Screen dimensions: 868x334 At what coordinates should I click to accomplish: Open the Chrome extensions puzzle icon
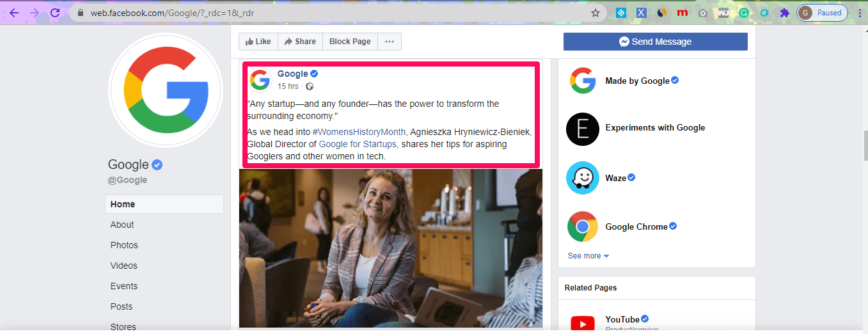(784, 13)
